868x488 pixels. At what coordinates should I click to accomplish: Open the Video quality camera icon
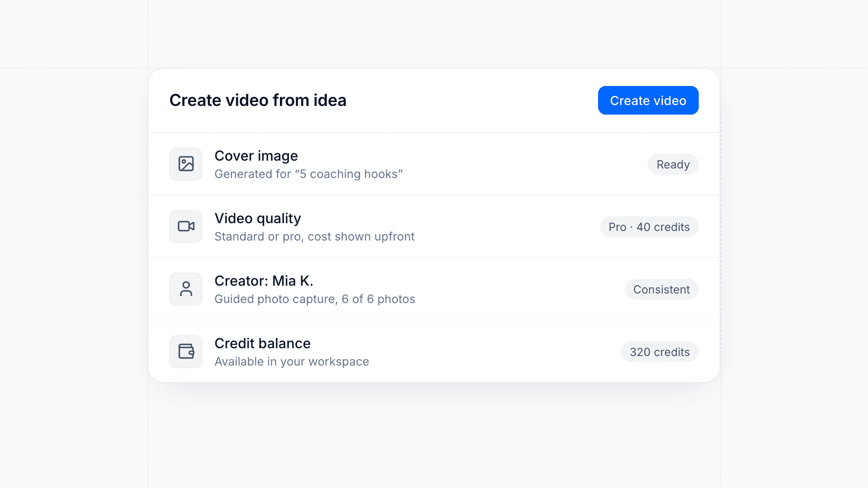coord(186,227)
